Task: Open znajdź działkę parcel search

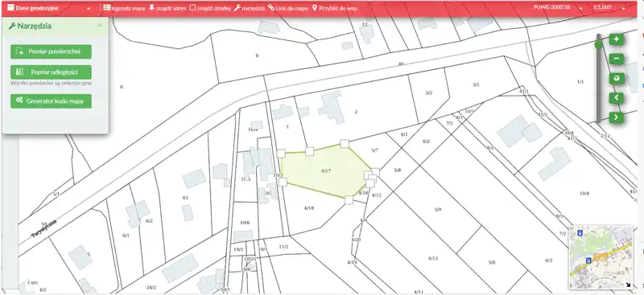Action: click(x=210, y=8)
